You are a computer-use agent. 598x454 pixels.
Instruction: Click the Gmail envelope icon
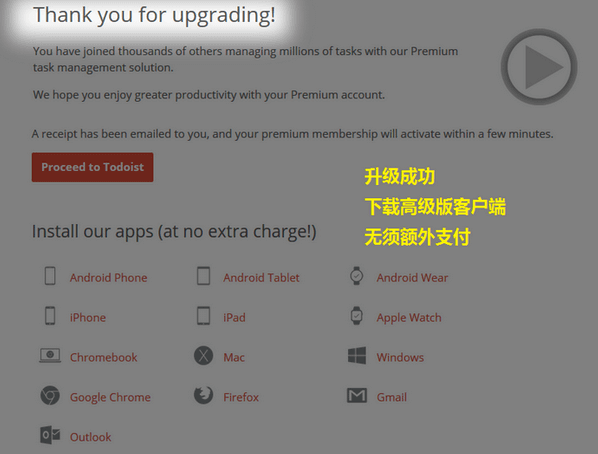[357, 396]
